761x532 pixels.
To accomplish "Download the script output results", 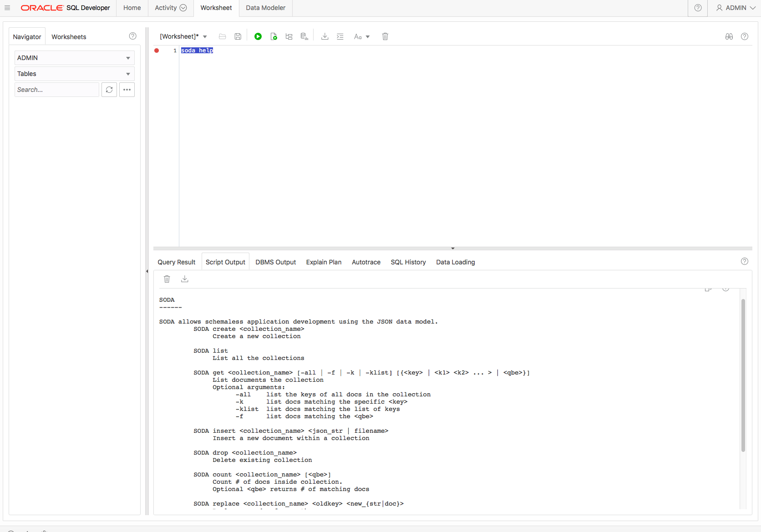I will coord(184,279).
